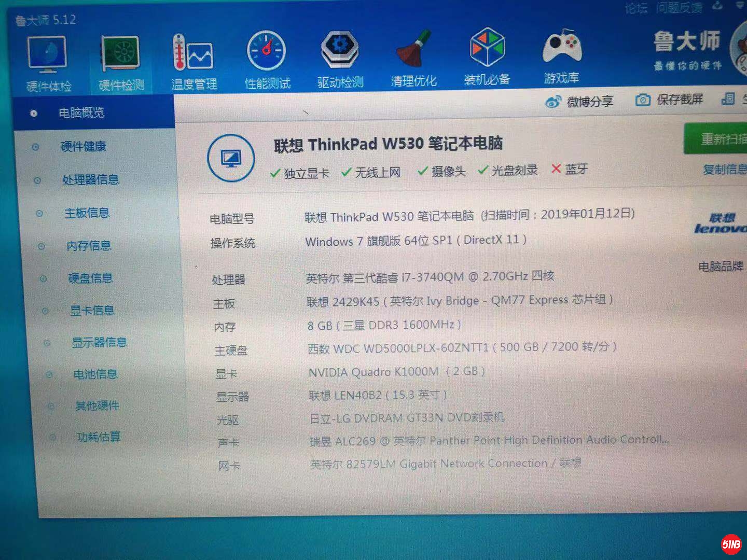The width and height of the screenshot is (747, 560).
Task: Open the 硬件体检 hardware checkup tool
Action: point(48,60)
